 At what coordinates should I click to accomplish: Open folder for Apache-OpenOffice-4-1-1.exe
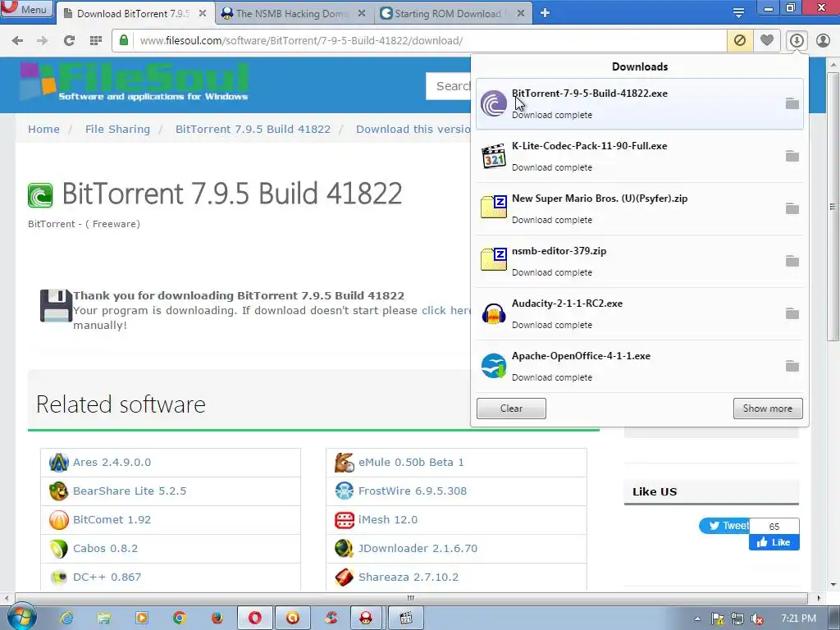pyautogui.click(x=792, y=366)
